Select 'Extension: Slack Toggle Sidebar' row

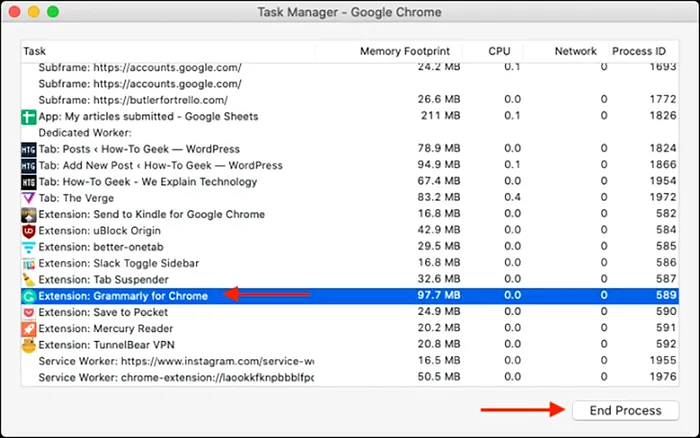(350, 263)
